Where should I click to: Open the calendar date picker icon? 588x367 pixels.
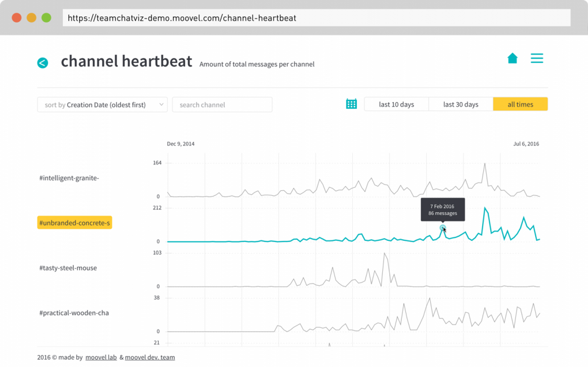(x=351, y=104)
